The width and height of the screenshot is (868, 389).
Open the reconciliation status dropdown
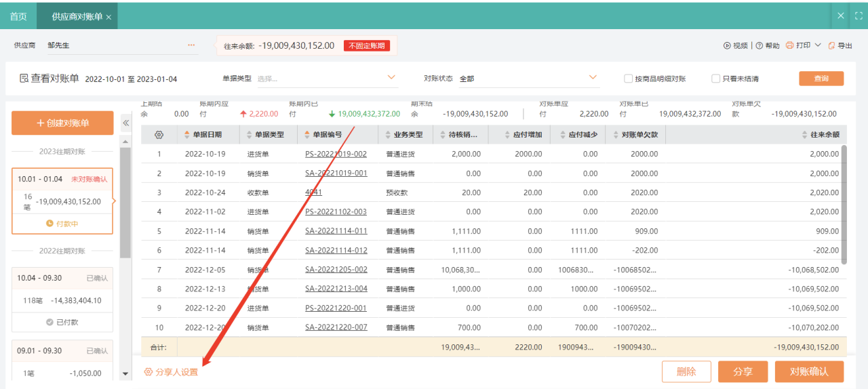(593, 77)
